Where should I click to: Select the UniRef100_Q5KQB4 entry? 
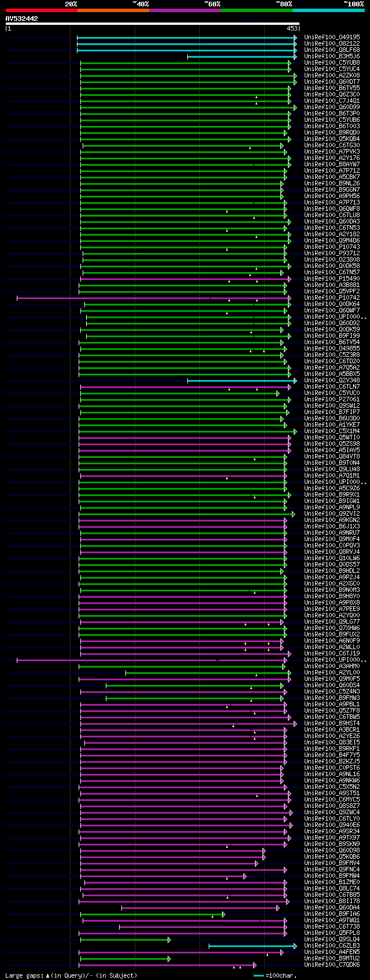click(x=332, y=139)
